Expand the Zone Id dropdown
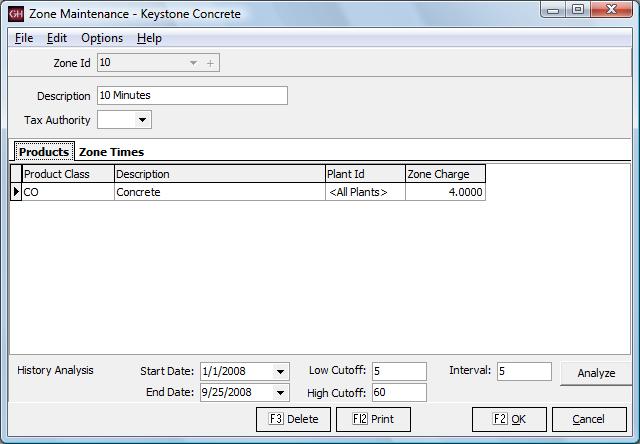640x444 pixels. point(193,63)
